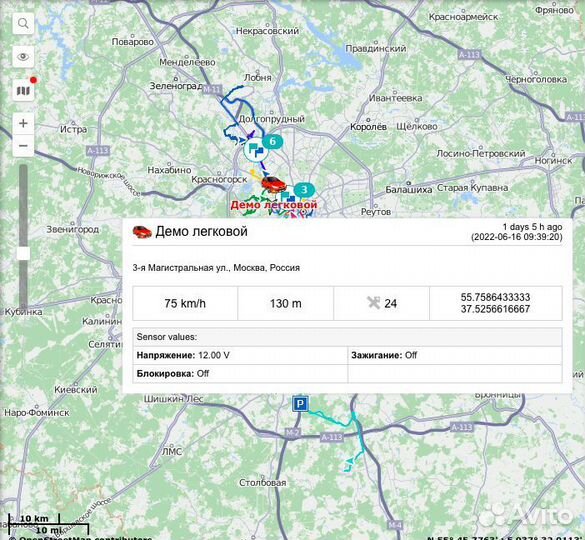This screenshot has width=585, height=540.
Task: Click the Зеленоград city label on map
Action: [176, 86]
